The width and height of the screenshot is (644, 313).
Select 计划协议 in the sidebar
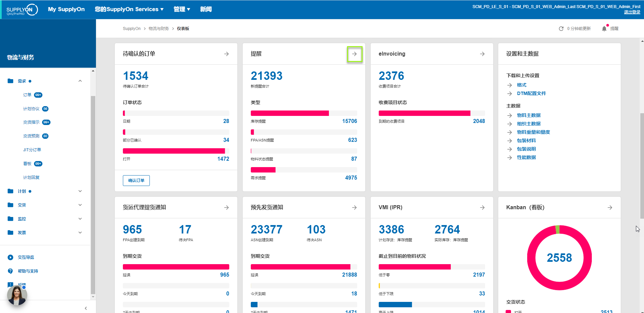(31, 109)
